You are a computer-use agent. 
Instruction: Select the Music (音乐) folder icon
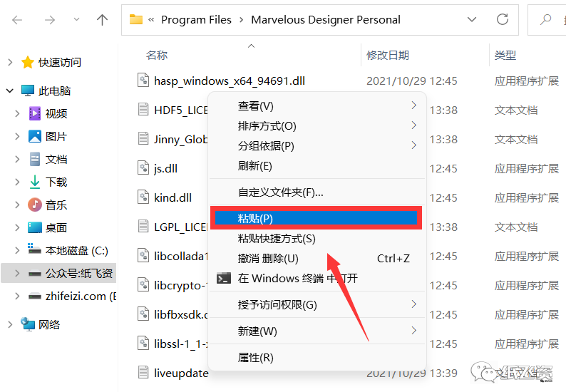(35, 205)
